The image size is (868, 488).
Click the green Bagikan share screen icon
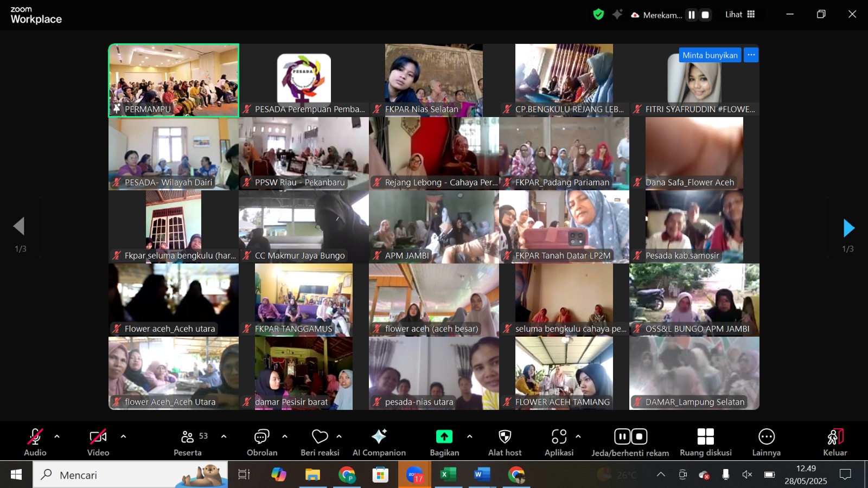click(x=444, y=436)
